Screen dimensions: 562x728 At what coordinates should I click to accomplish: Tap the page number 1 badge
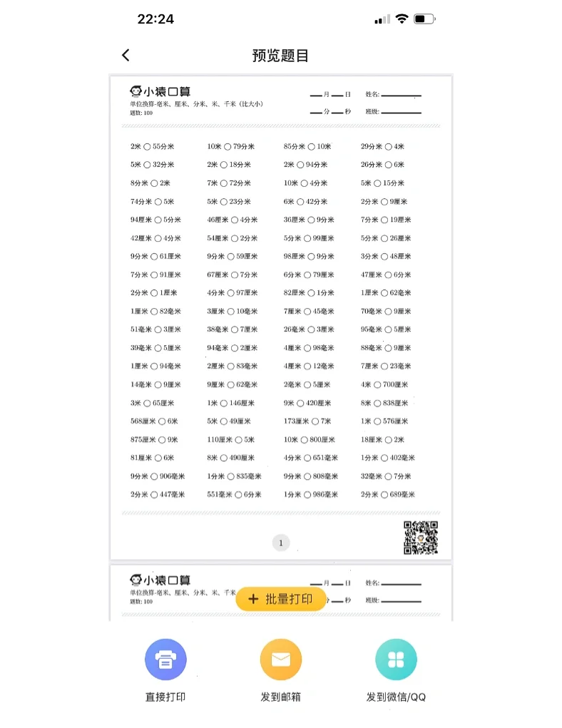tap(280, 543)
